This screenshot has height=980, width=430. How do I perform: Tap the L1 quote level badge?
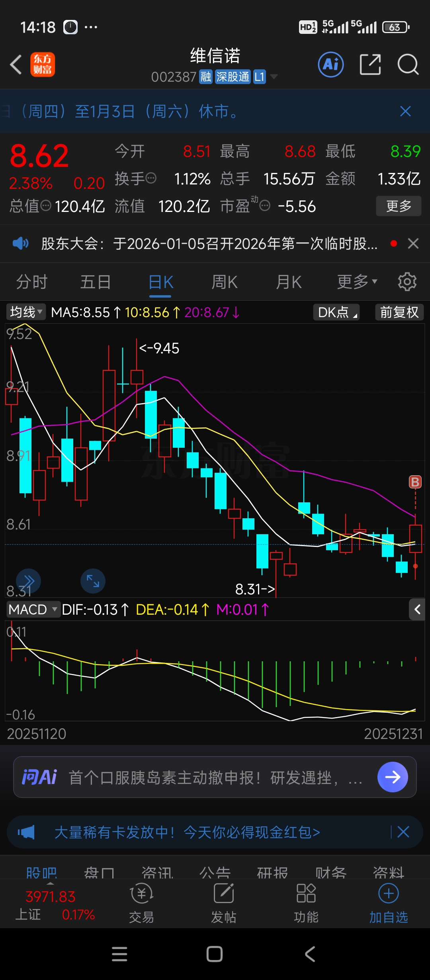point(260,76)
